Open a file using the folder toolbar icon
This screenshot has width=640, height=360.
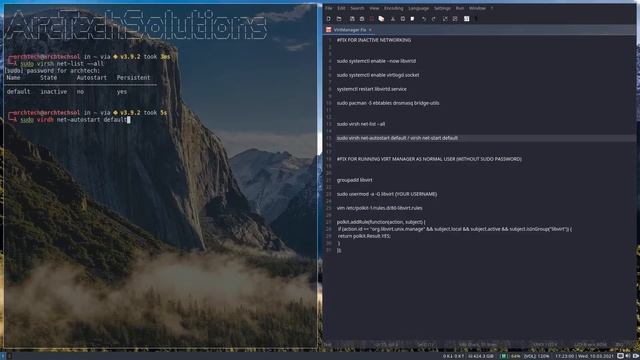pyautogui.click(x=339, y=19)
